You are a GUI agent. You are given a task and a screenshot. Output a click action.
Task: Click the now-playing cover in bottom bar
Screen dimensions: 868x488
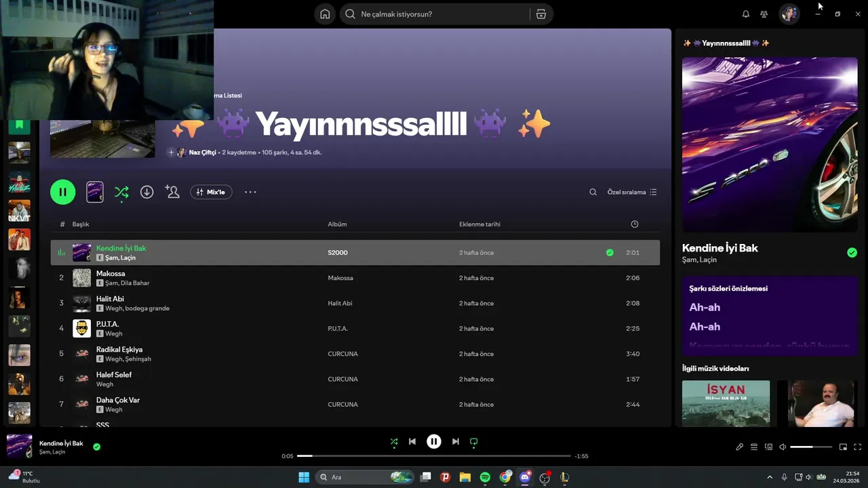19,447
